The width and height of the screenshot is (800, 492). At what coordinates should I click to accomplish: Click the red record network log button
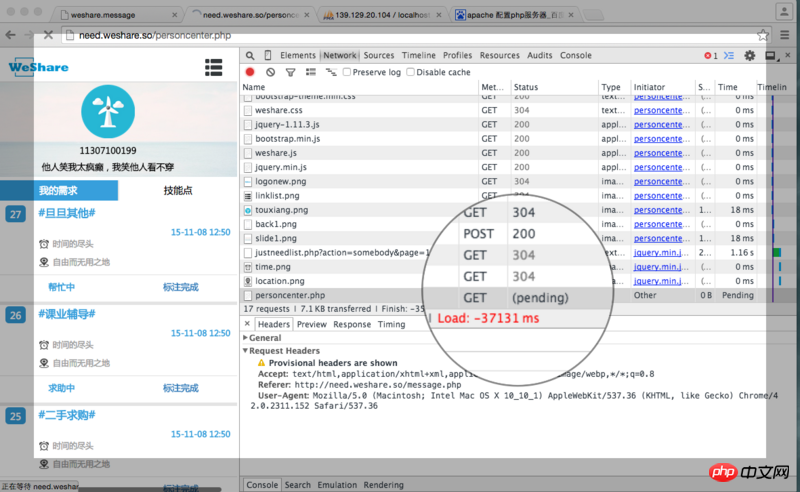tap(250, 72)
